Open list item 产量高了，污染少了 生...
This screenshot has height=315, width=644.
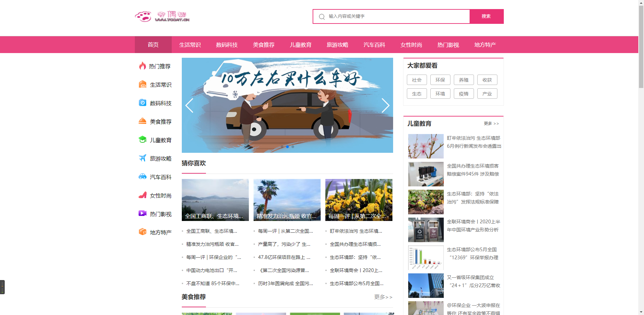coord(284,244)
